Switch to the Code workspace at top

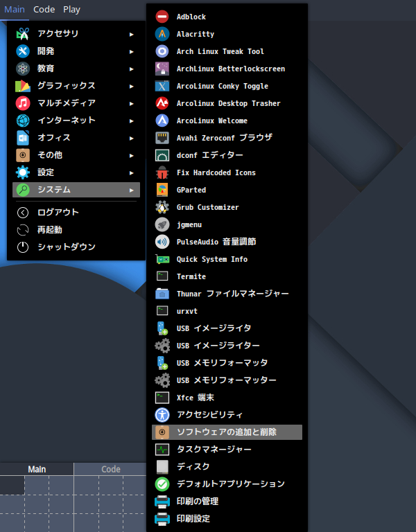point(44,10)
